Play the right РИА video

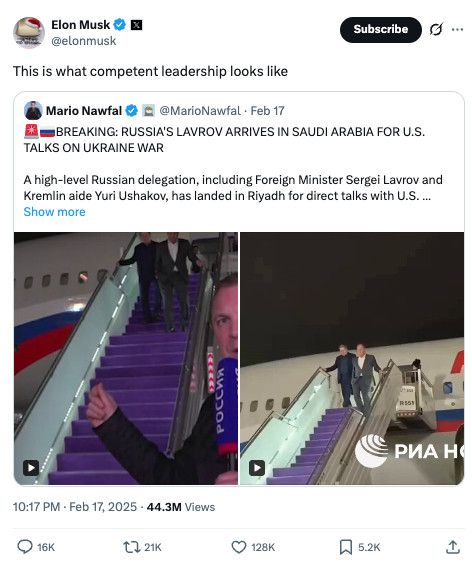click(257, 468)
